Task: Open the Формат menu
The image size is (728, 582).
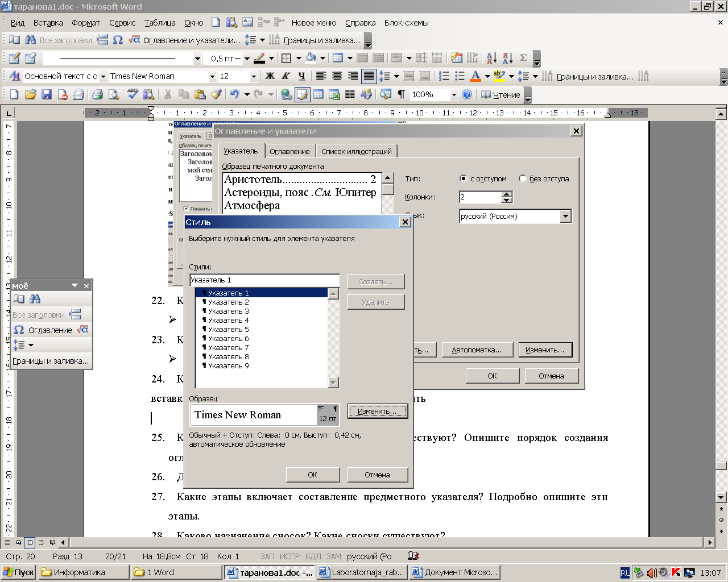Action: pyautogui.click(x=86, y=23)
